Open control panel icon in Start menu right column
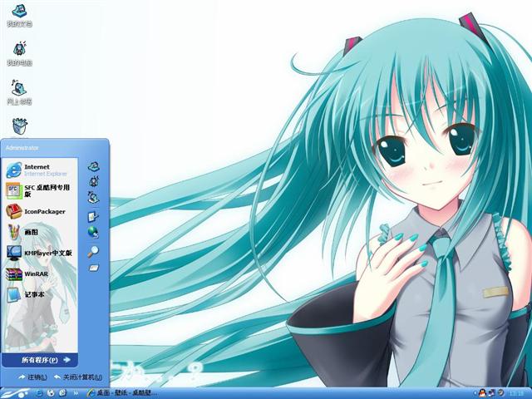The height and width of the screenshot is (399, 532). (x=93, y=216)
